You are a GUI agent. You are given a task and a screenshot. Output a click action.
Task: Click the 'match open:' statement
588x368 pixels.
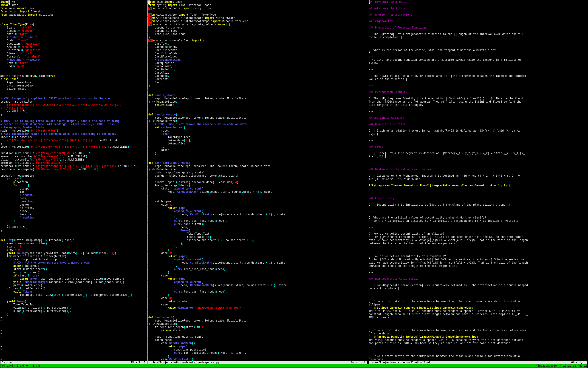(x=164, y=201)
